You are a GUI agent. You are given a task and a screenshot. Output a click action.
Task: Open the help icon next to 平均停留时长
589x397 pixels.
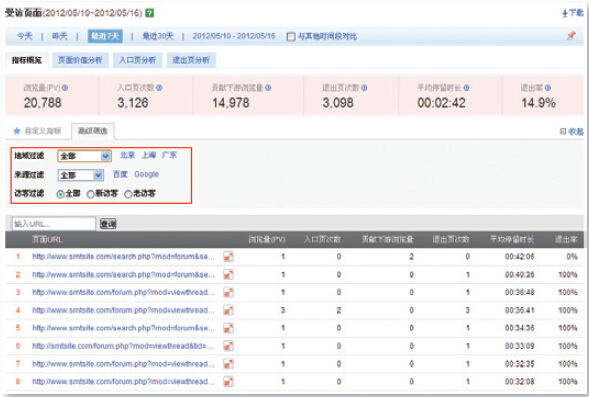pyautogui.click(x=466, y=88)
